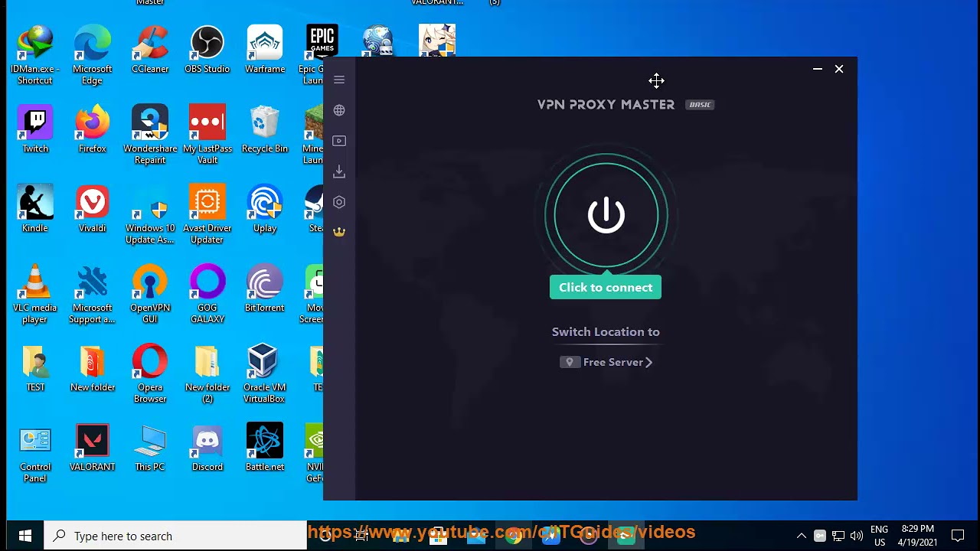Open the taskbar clock showing 8:29 PM
Screen dimensions: 980x551
tap(917, 536)
